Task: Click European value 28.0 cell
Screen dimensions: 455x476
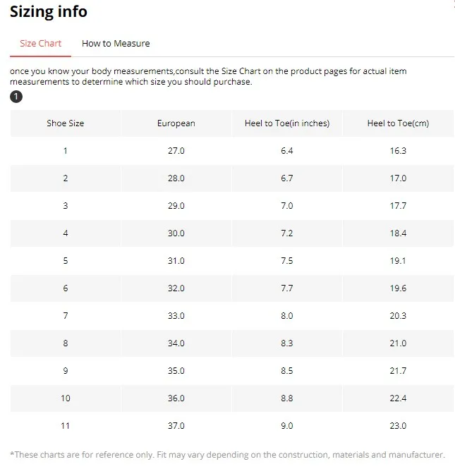Action: (176, 178)
